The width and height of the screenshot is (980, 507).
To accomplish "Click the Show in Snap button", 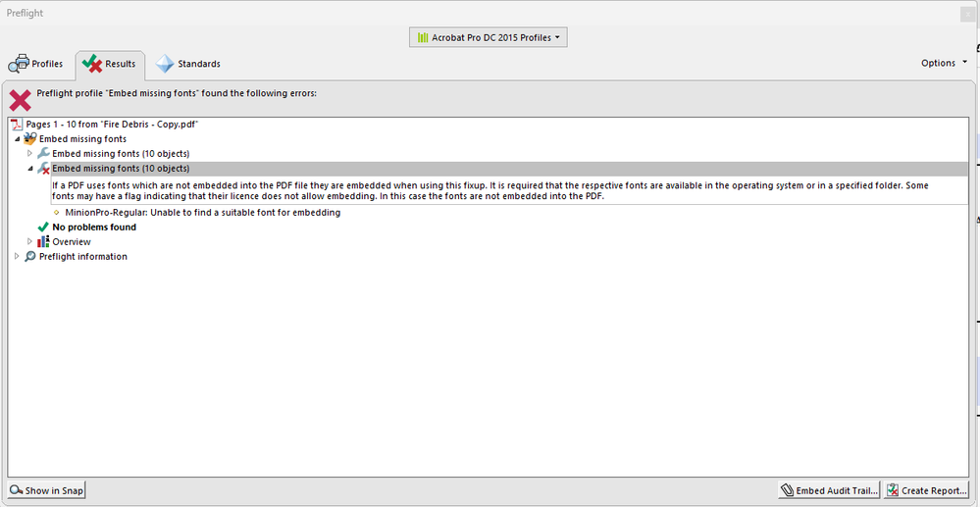I will point(47,490).
